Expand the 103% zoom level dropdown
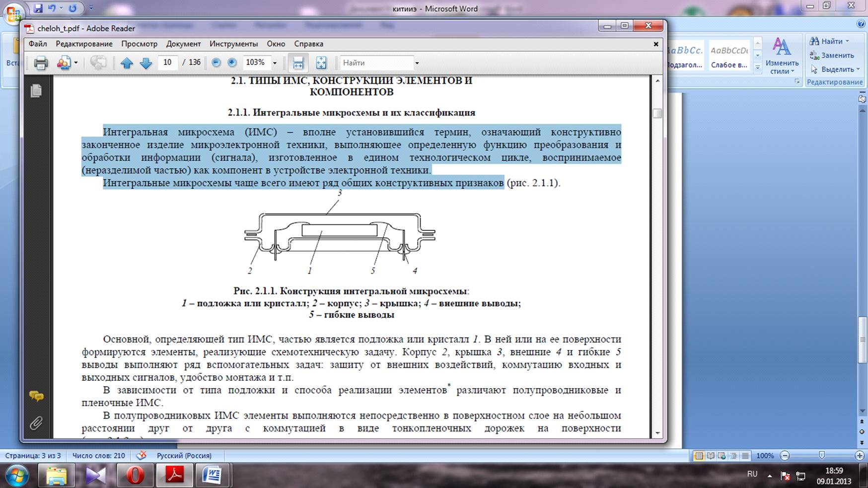Viewport: 868px width, 488px height. point(275,63)
